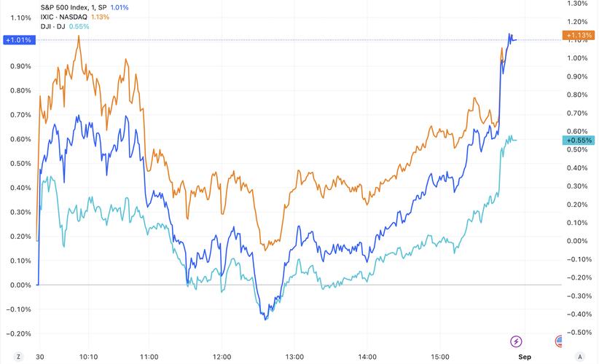Screen dimensions: 599x364
Task: Click the purple lightning bolt icon
Action: click(516, 341)
